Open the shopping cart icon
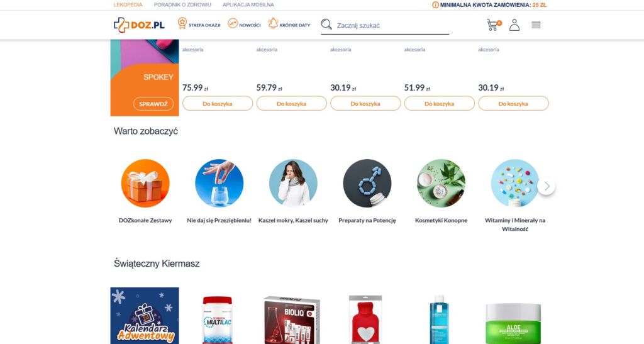The height and width of the screenshot is (344, 644). (x=494, y=25)
